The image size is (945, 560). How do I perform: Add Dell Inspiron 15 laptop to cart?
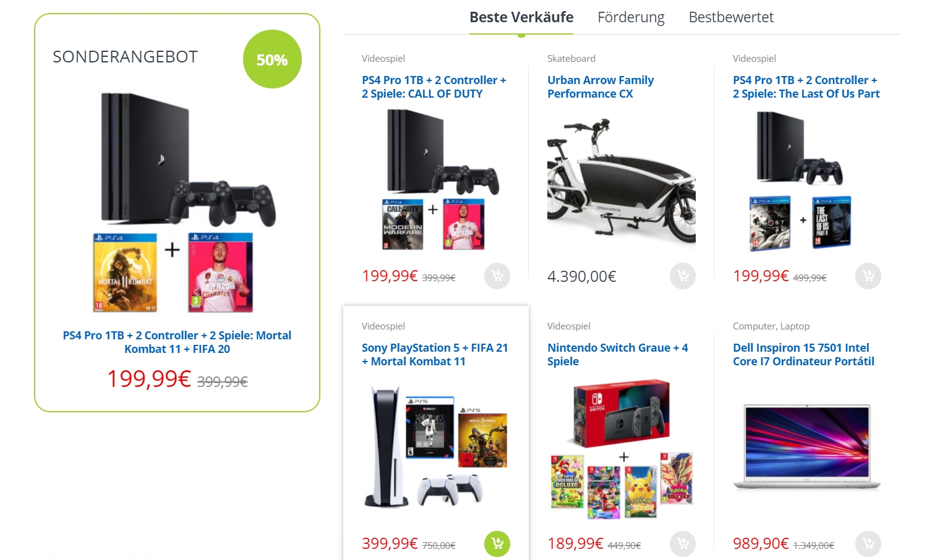click(x=868, y=543)
